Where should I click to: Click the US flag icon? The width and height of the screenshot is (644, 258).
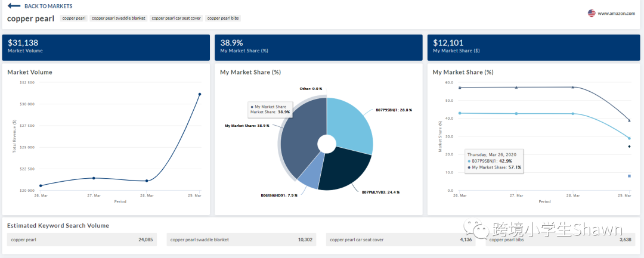click(x=592, y=13)
